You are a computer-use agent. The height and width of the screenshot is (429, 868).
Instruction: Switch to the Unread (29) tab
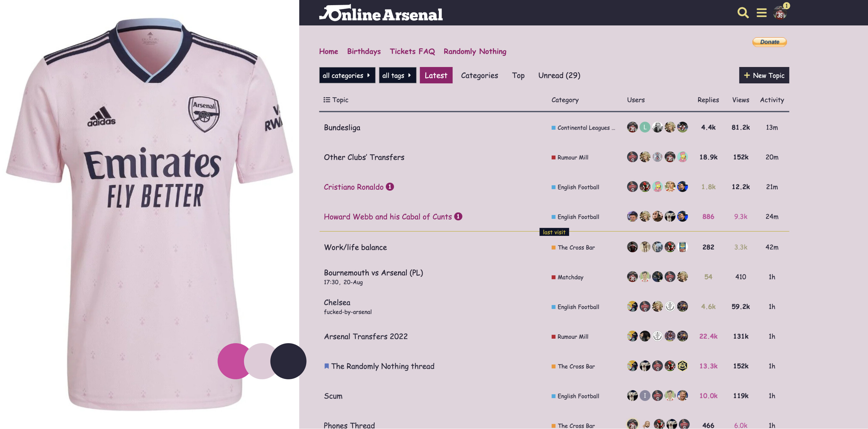click(x=559, y=75)
